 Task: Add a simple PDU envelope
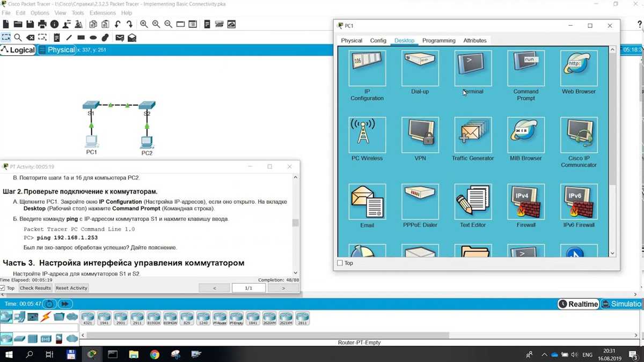[120, 38]
